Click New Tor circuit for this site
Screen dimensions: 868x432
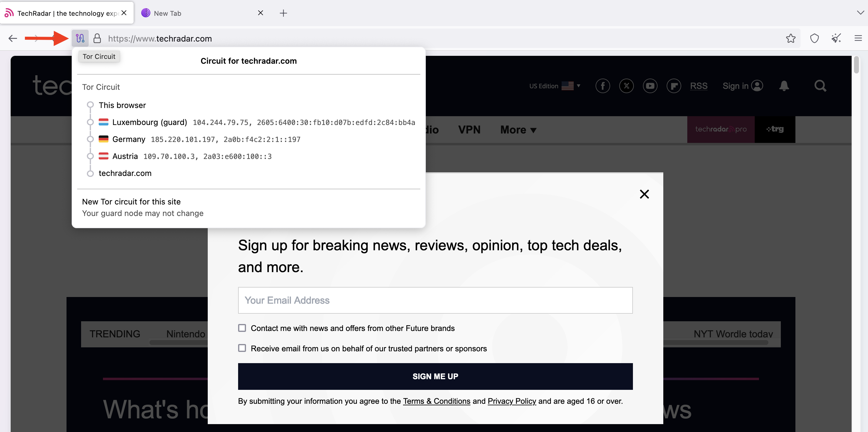point(249,207)
